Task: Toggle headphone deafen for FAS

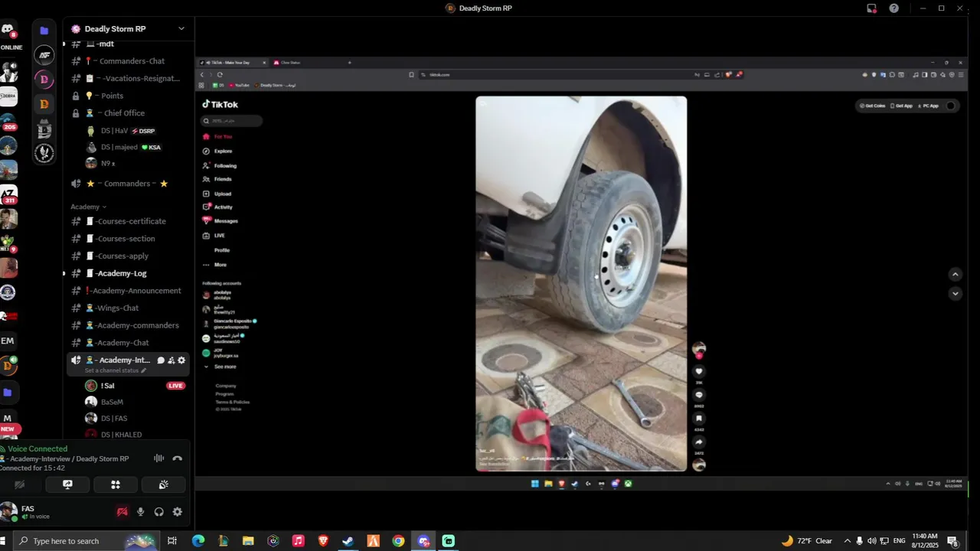Action: (x=159, y=512)
